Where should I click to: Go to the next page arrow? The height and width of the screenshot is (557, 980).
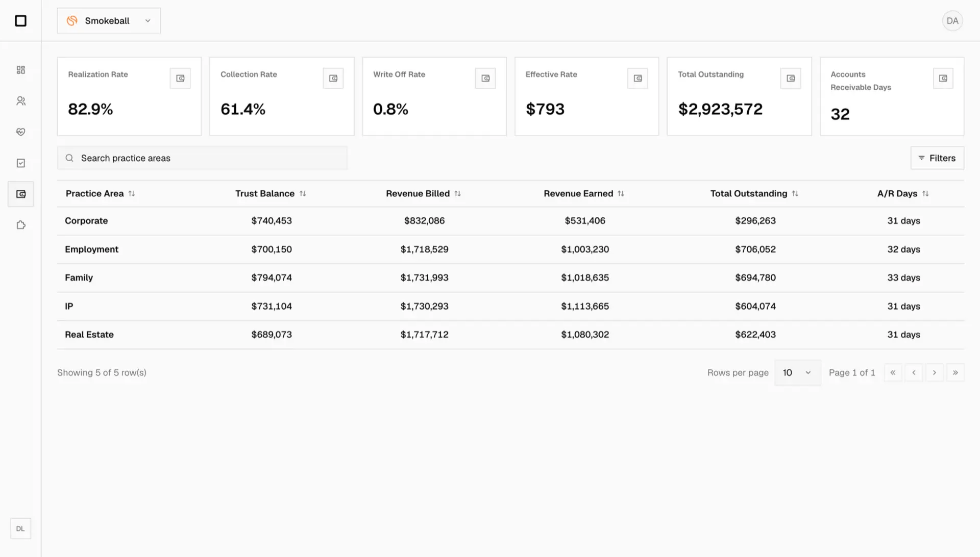tap(935, 372)
